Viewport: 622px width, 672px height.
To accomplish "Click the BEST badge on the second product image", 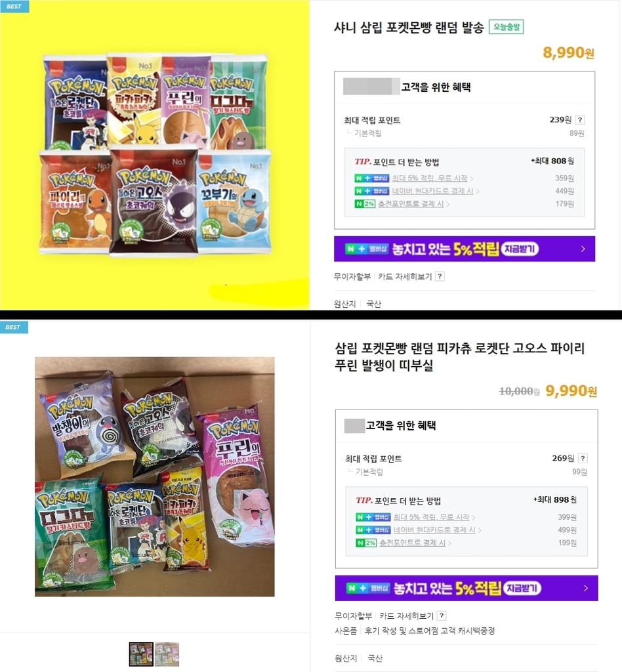I will pyautogui.click(x=14, y=327).
